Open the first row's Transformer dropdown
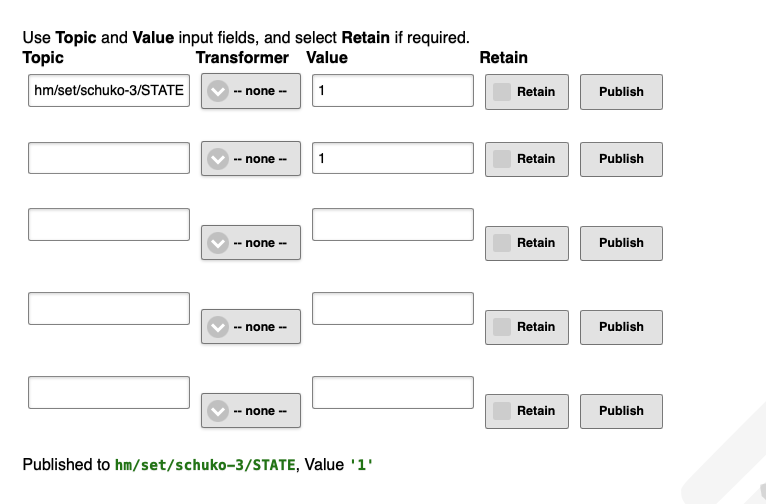The image size is (766, 504). [251, 91]
